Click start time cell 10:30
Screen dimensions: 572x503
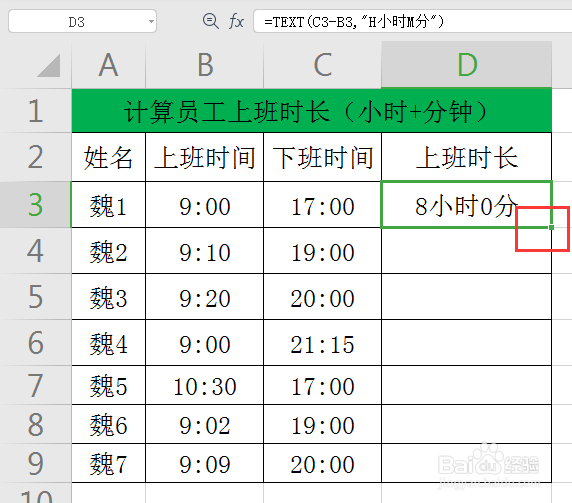204,385
